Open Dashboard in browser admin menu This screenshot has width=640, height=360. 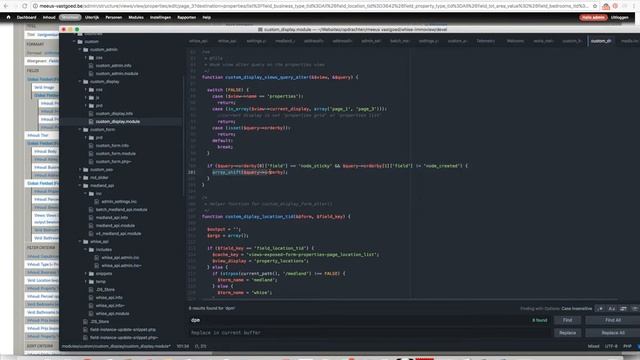(x=27, y=18)
